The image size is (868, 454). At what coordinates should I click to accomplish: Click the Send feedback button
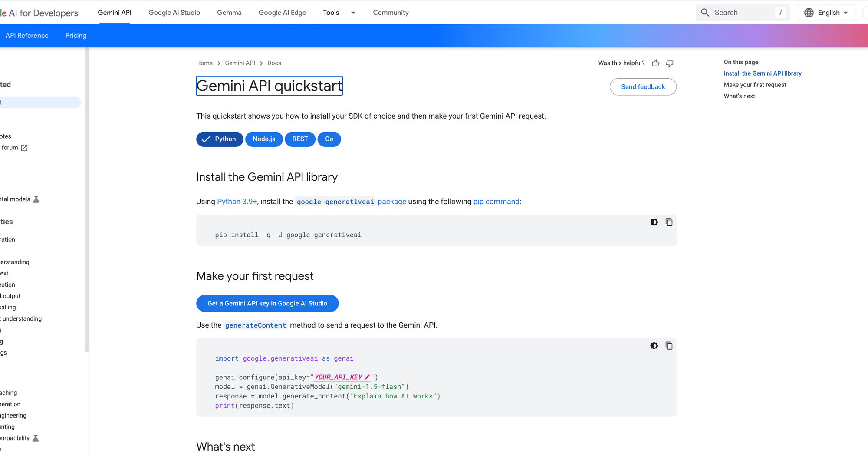tap(643, 87)
